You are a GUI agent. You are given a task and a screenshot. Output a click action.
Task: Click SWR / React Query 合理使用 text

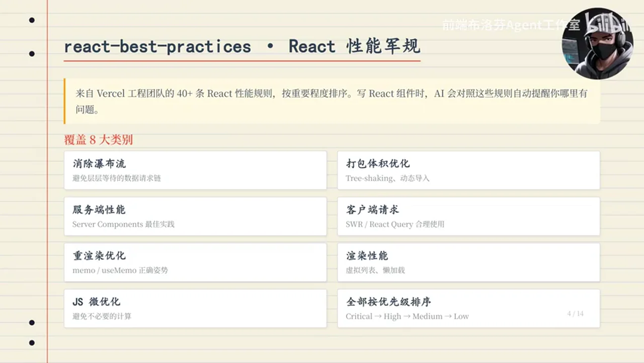pos(395,224)
